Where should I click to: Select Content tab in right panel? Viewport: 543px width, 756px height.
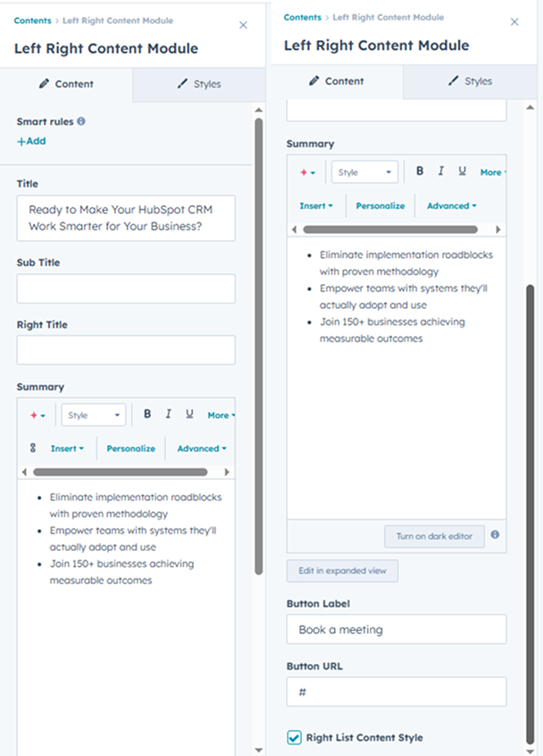click(337, 81)
